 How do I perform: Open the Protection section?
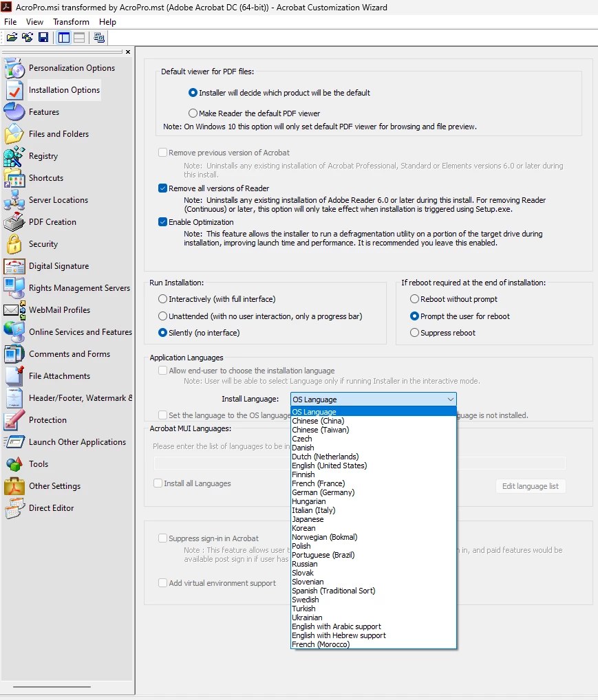(x=47, y=420)
